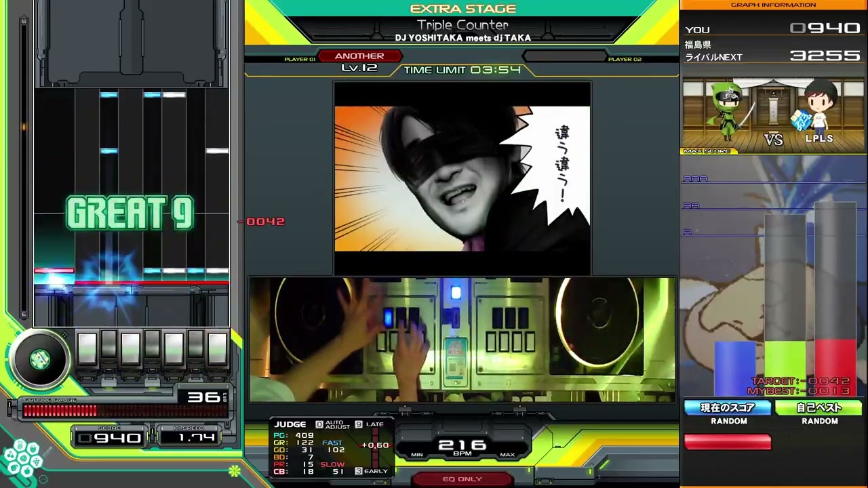Select the 自己ベスト tab
Screen dimensions: 868x488
pos(819,408)
